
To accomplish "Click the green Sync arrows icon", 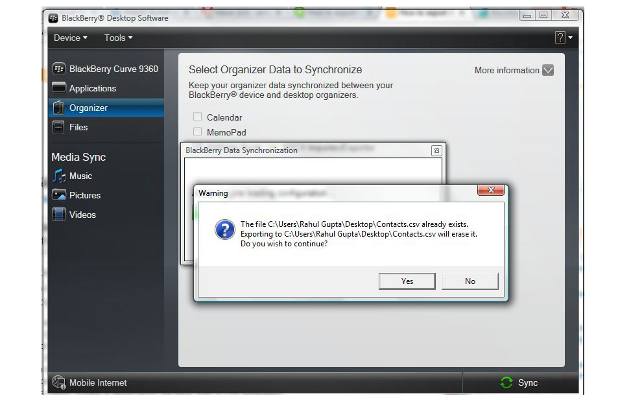I will 506,383.
